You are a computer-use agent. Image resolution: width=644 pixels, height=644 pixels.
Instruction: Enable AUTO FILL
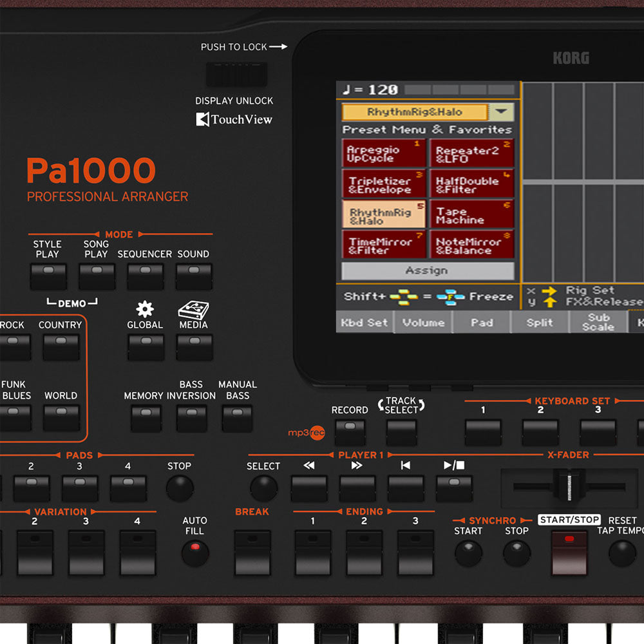[195, 553]
